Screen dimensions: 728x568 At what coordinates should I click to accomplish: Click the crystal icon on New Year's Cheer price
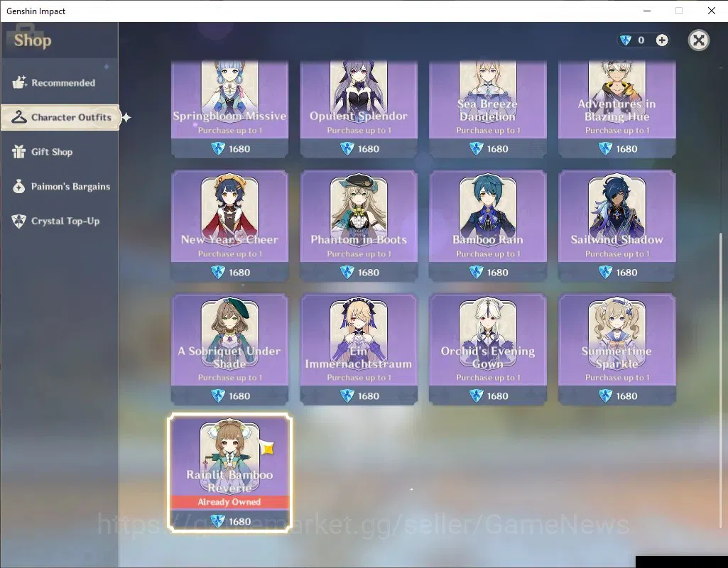pyautogui.click(x=218, y=272)
